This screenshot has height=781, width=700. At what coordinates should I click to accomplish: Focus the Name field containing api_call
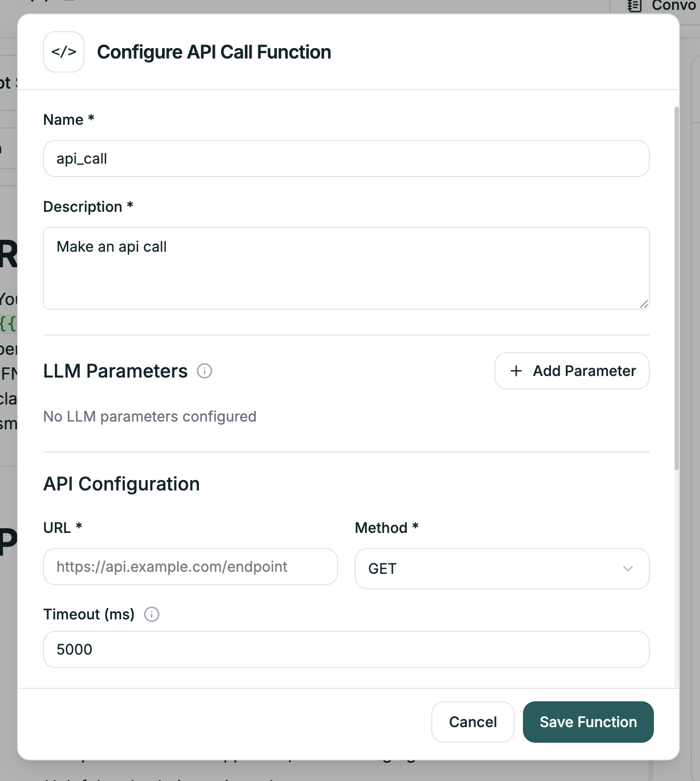pyautogui.click(x=346, y=158)
